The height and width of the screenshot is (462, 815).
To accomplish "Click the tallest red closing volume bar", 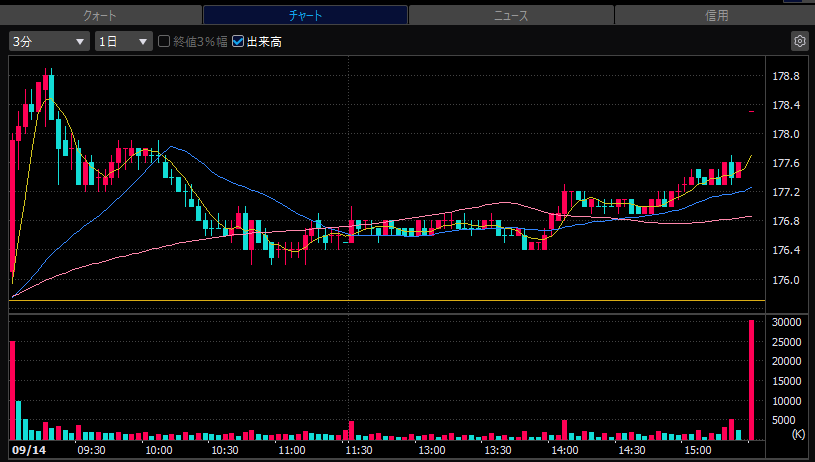I will click(x=751, y=380).
